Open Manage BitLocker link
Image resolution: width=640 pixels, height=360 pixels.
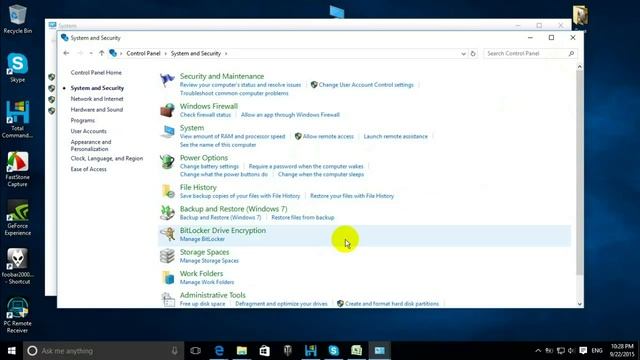[202, 239]
